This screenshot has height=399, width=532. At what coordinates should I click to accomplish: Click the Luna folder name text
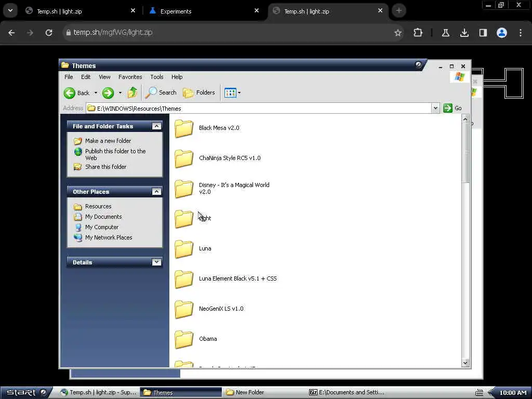[x=205, y=248]
